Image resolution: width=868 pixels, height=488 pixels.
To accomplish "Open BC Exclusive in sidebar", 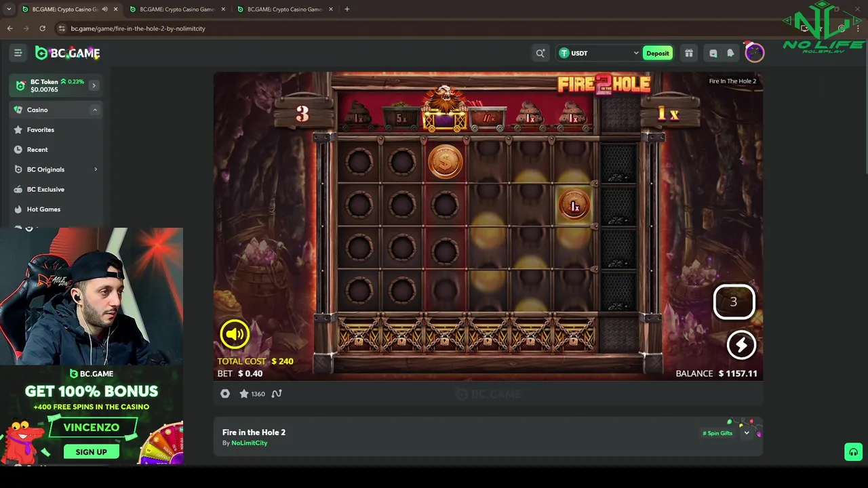I will tap(45, 189).
